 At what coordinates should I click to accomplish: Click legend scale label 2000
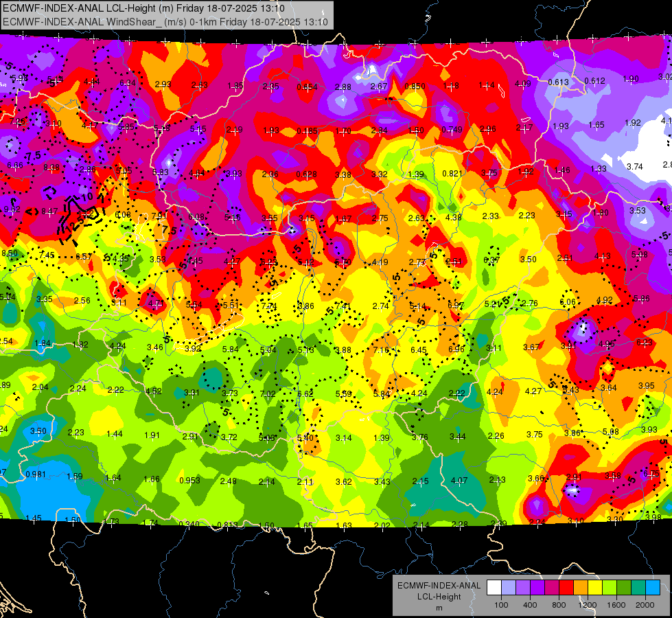pos(645,605)
